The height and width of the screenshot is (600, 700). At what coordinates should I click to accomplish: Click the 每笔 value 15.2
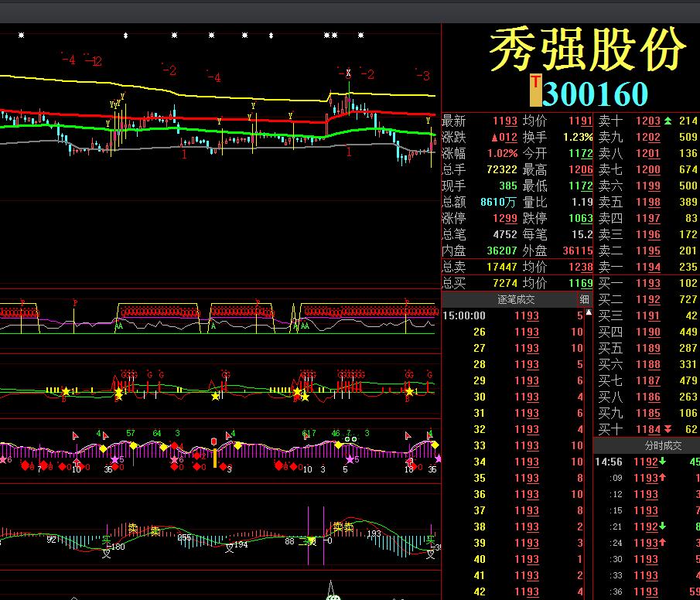pos(582,234)
